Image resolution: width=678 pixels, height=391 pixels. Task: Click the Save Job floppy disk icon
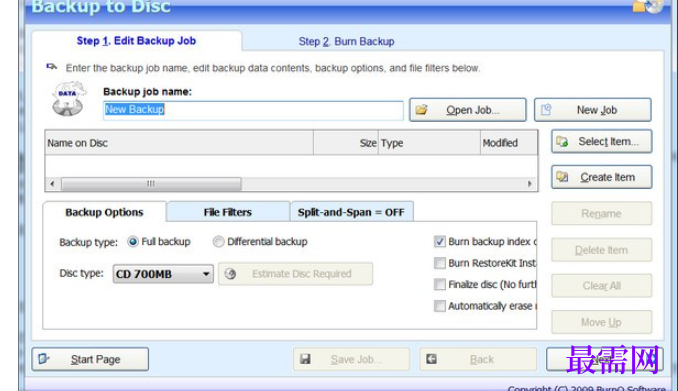coord(305,359)
